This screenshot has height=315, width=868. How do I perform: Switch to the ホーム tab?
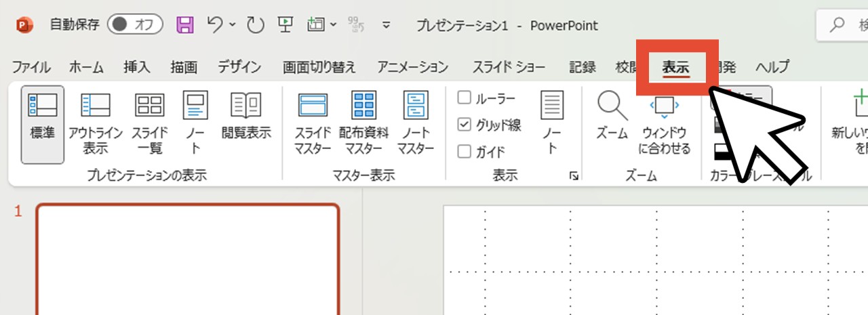(86, 67)
